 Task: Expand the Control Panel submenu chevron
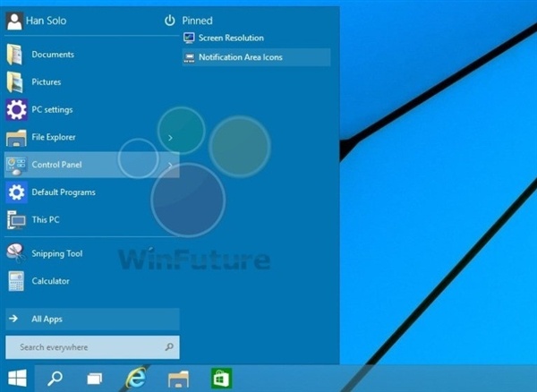(x=170, y=166)
